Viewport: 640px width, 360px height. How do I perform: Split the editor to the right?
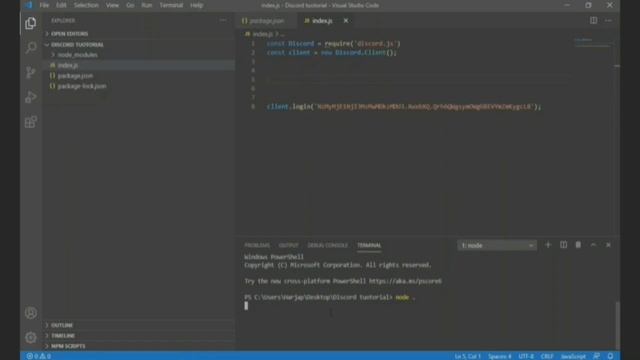coord(593,20)
